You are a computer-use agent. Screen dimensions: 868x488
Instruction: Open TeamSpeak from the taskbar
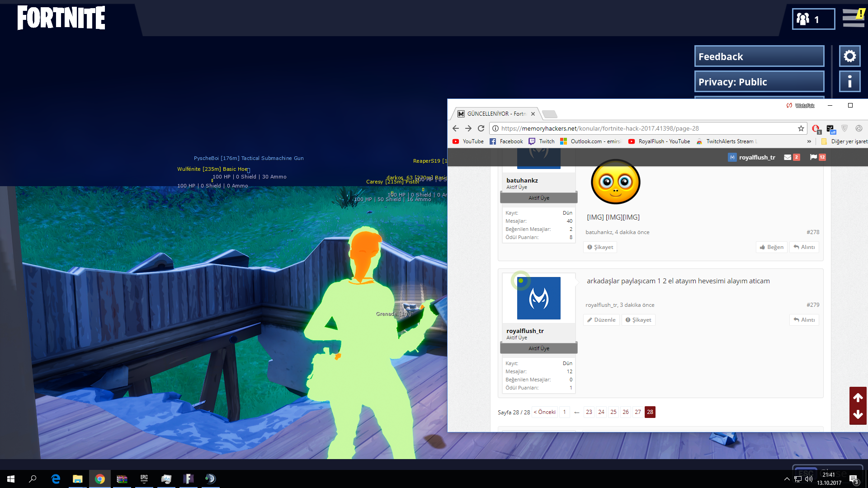click(x=211, y=479)
